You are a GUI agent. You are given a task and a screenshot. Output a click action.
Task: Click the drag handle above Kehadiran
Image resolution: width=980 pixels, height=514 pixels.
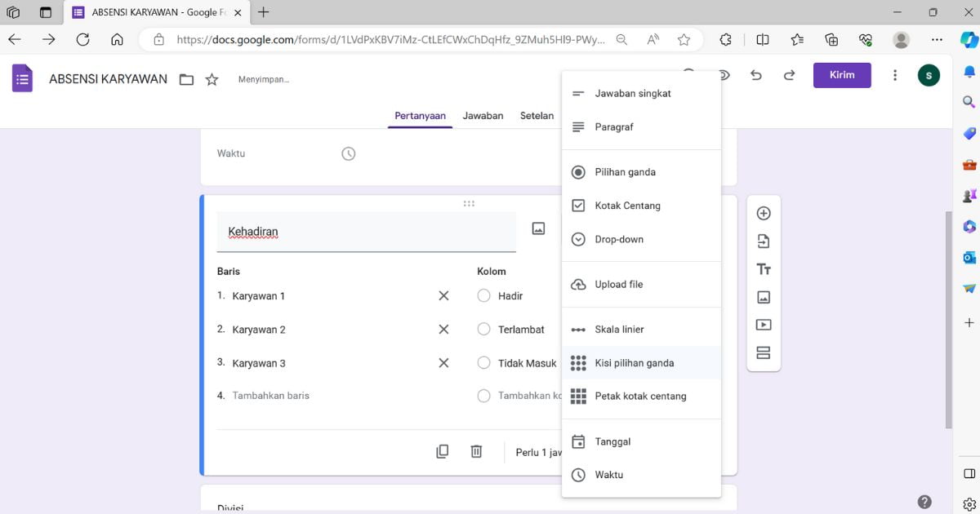tap(469, 203)
